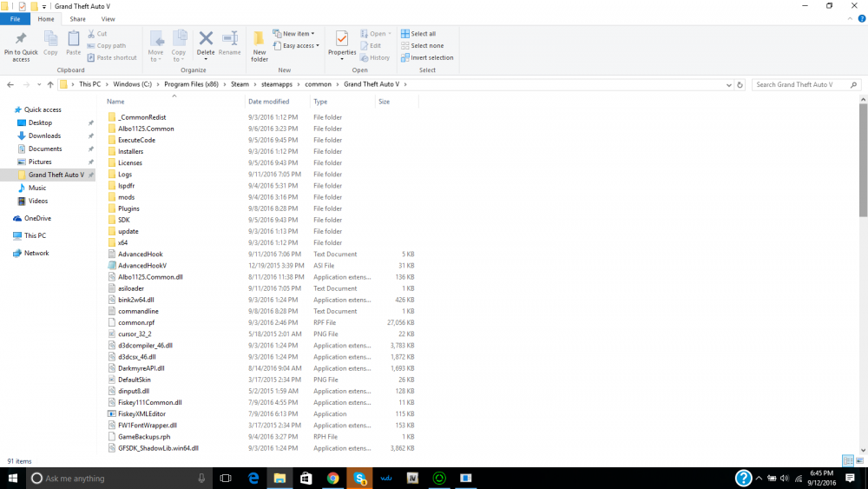Launch Microsoft Edge from taskbar
The width and height of the screenshot is (868, 489).
coord(253,478)
